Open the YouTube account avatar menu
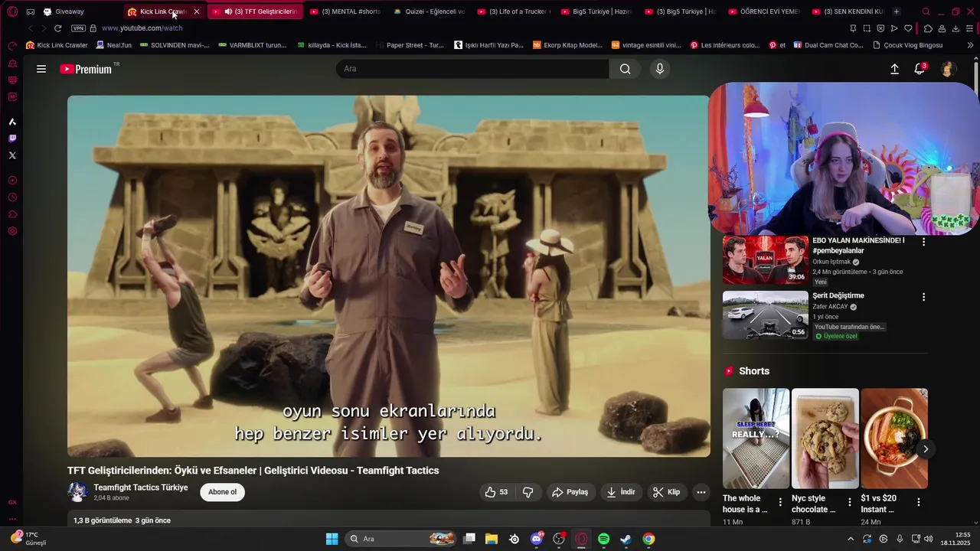 click(x=948, y=69)
